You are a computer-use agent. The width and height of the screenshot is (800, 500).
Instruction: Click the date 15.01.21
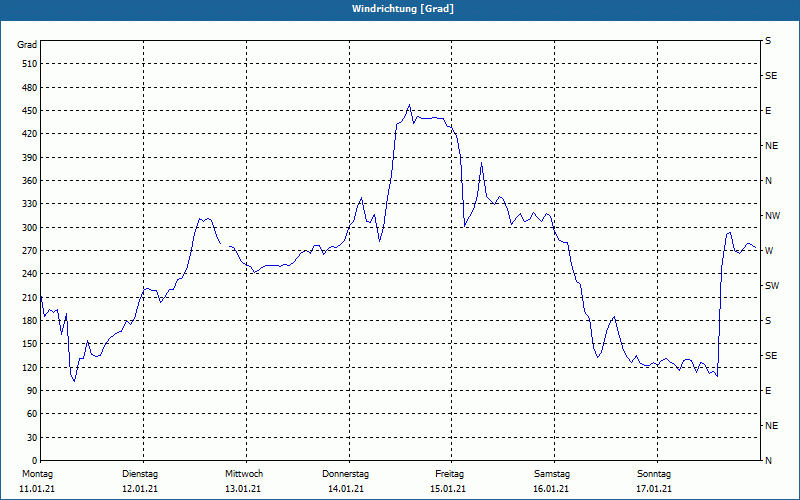[448, 489]
